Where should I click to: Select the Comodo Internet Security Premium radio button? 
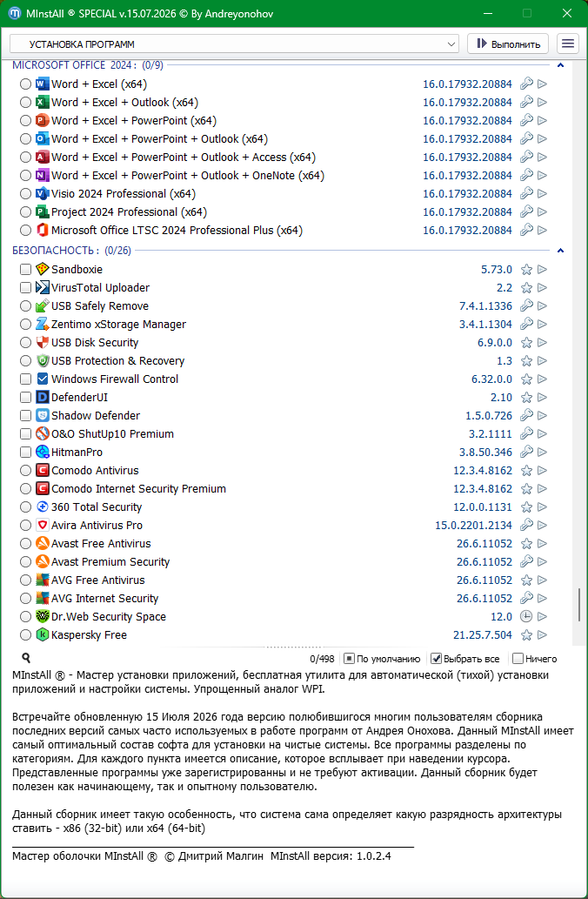tap(25, 489)
